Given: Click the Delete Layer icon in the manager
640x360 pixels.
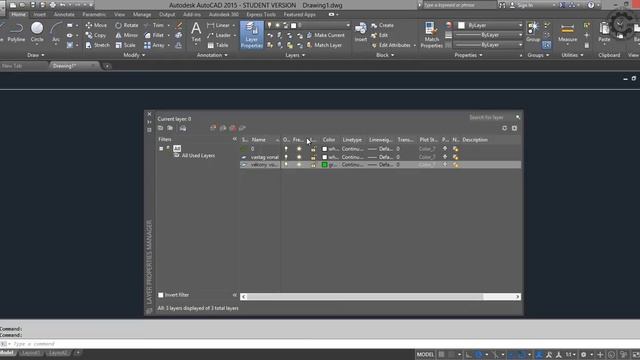Looking at the screenshot, I should [233, 128].
